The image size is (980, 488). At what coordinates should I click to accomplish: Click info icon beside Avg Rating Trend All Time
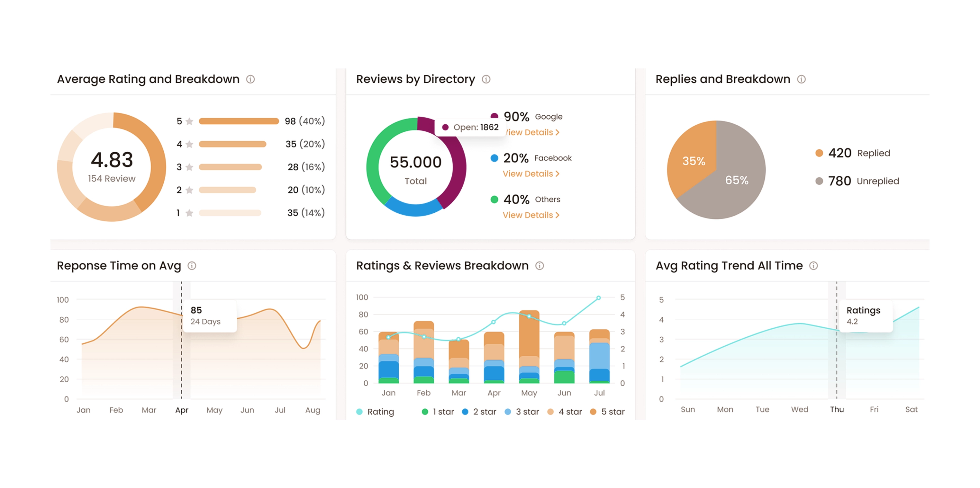813,266
